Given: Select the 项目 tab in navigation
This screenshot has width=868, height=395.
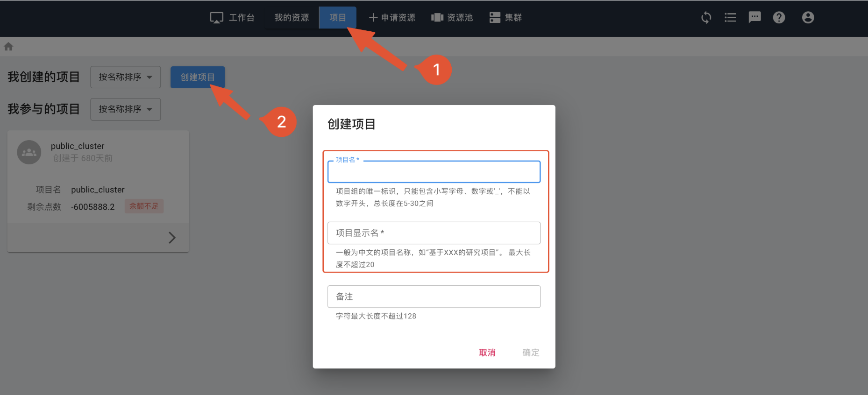Looking at the screenshot, I should pos(337,18).
